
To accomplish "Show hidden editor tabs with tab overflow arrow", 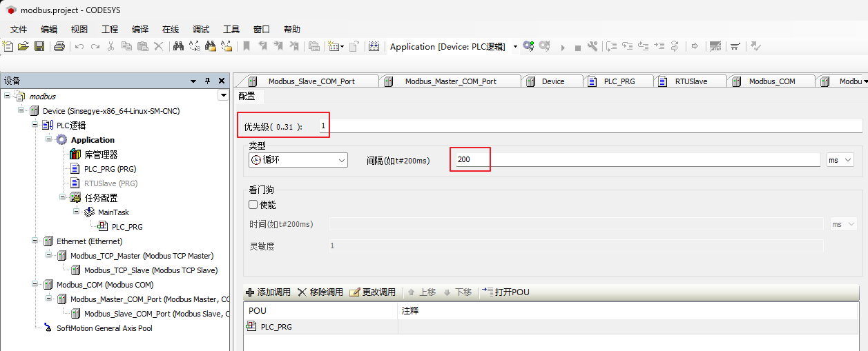I will [x=866, y=81].
